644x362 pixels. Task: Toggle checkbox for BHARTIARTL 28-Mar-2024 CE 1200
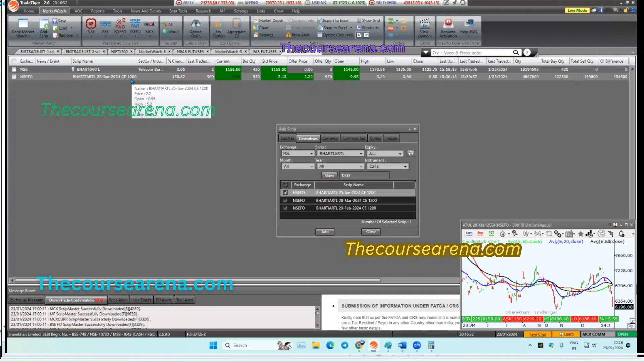coord(285,200)
